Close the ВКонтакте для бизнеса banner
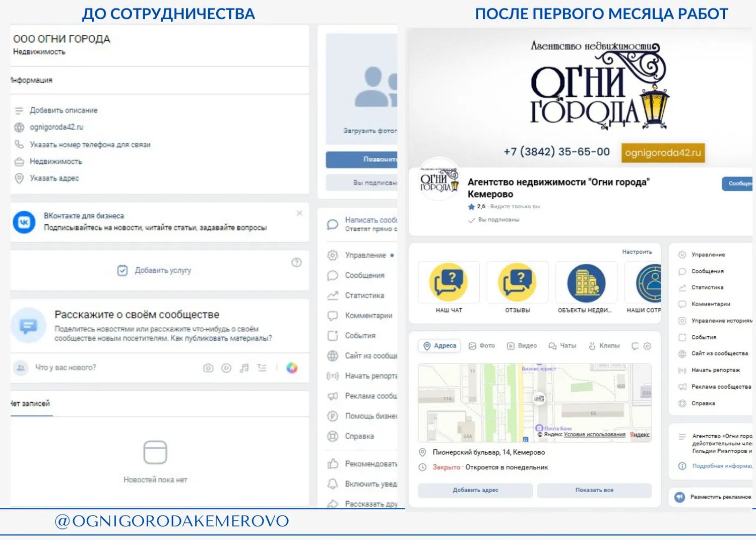Image resolution: width=756 pixels, height=540 pixels. pyautogui.click(x=299, y=213)
